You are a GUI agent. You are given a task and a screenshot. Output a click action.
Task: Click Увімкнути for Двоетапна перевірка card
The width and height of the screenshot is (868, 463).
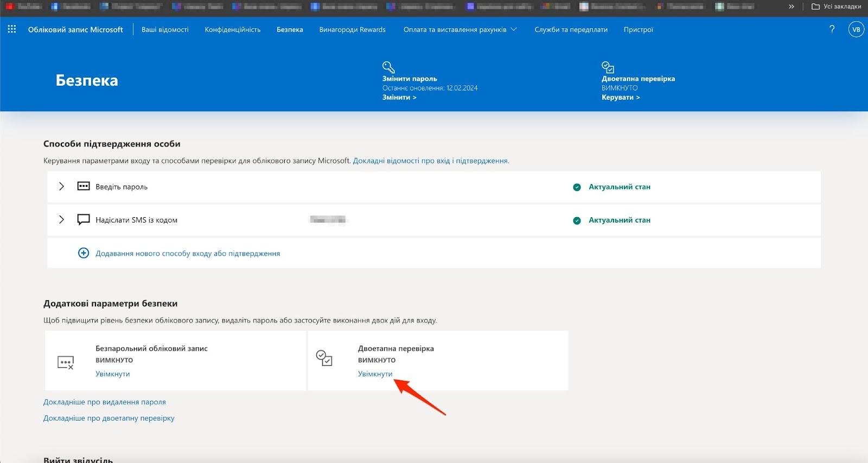(375, 374)
